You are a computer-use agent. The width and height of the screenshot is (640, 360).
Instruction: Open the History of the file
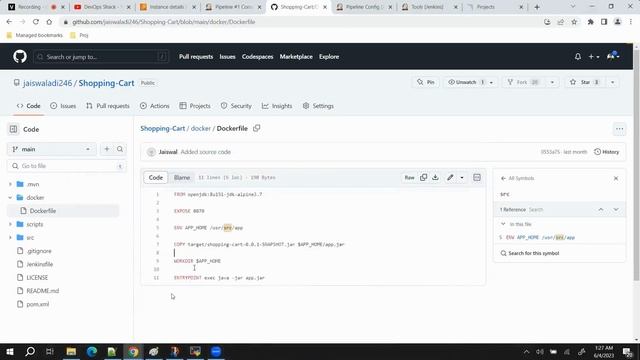[607, 152]
